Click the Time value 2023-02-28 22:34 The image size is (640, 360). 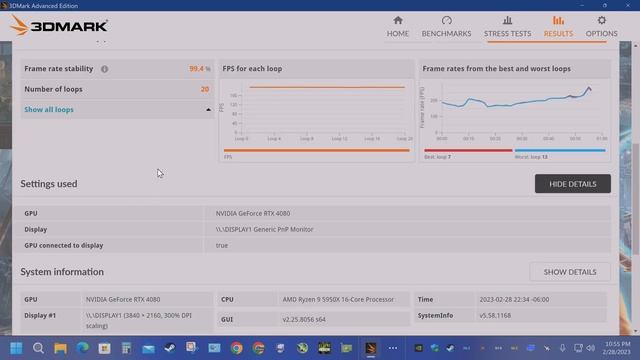(514, 299)
